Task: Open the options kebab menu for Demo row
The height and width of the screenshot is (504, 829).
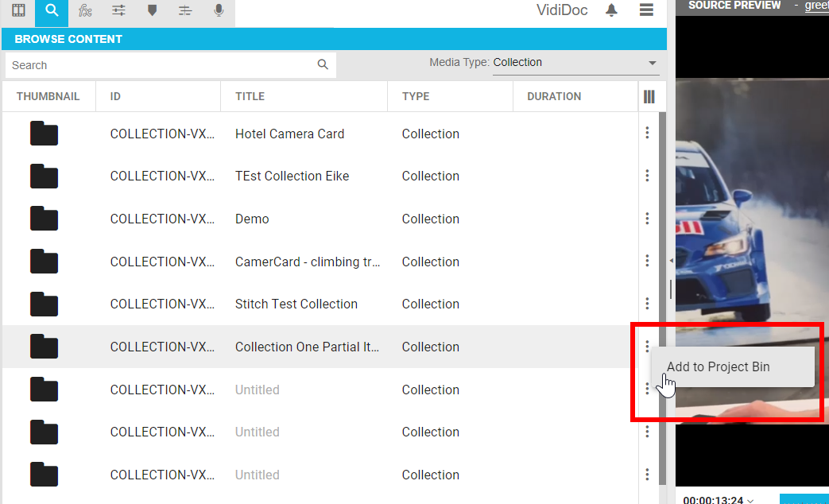Action: click(x=647, y=219)
